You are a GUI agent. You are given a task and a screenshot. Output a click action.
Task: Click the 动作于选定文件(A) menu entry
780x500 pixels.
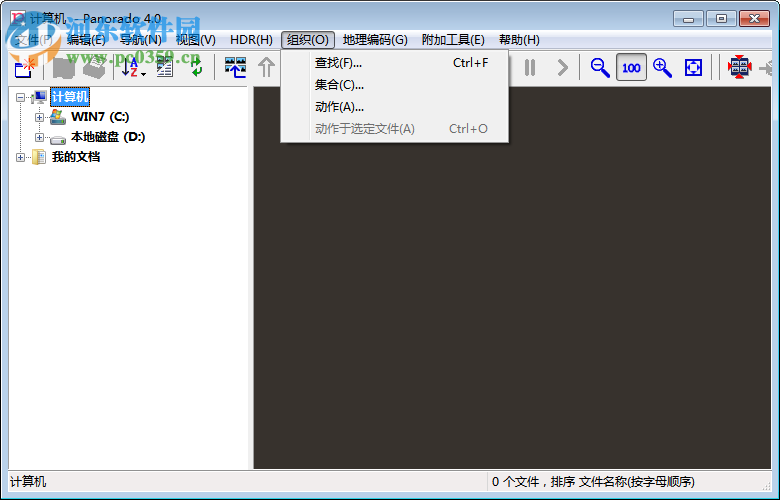[394, 129]
